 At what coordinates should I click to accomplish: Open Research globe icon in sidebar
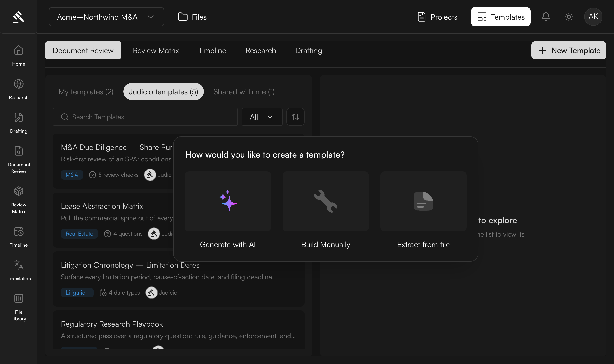pos(19,84)
